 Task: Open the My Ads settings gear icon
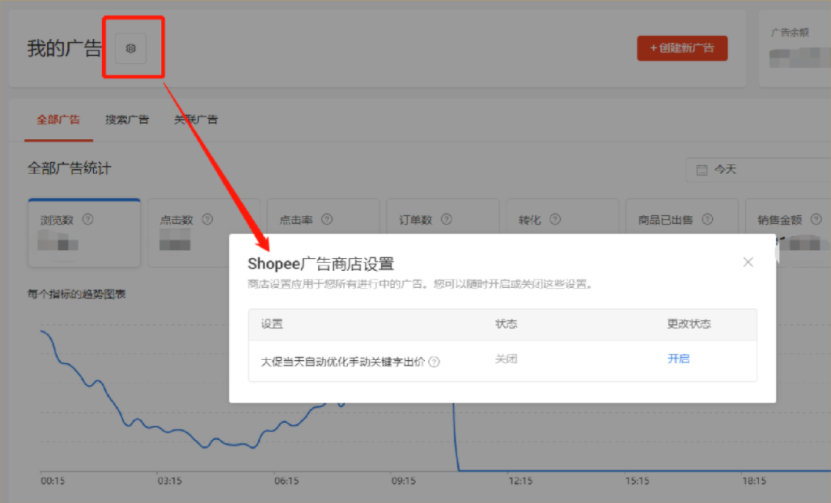click(130, 48)
